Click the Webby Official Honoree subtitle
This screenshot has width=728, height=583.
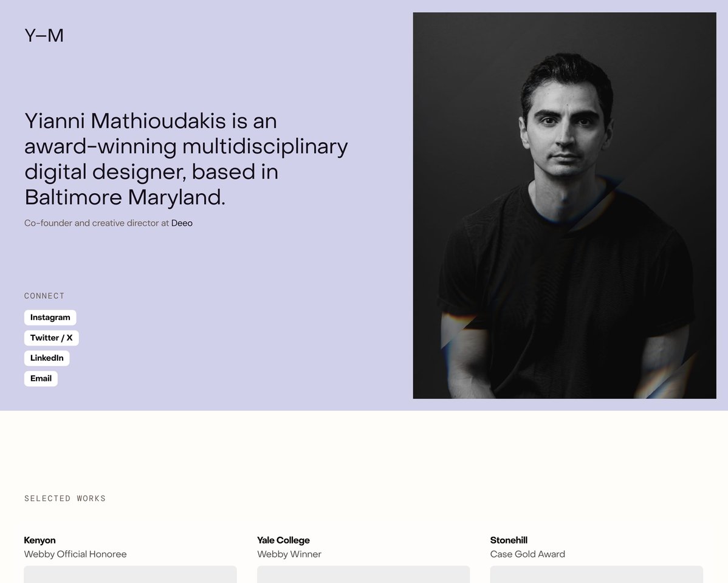pyautogui.click(x=75, y=554)
